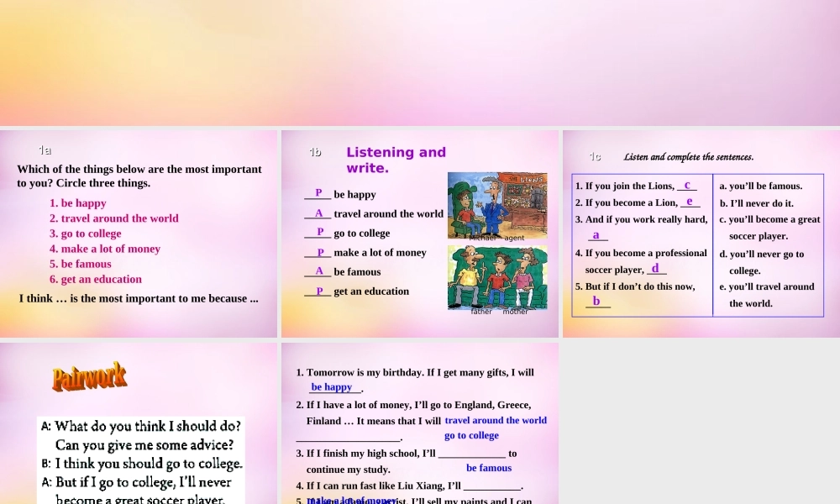Viewport: 840px width, 504px height.
Task: Click option e about traveling around the world
Action: click(769, 286)
